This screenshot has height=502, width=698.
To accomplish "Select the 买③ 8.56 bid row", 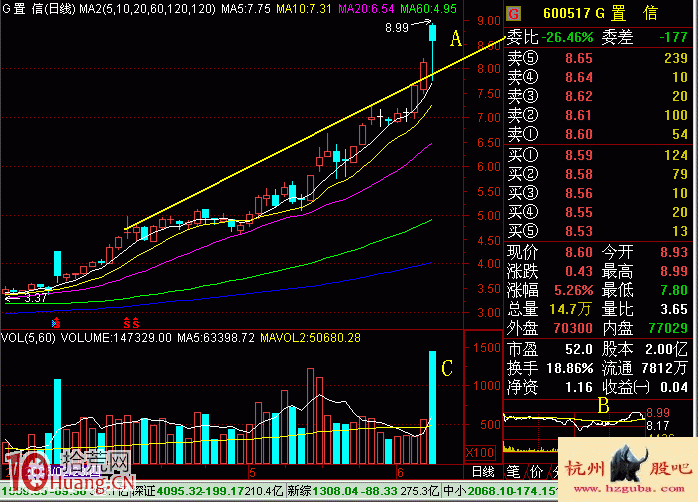I will (x=598, y=193).
